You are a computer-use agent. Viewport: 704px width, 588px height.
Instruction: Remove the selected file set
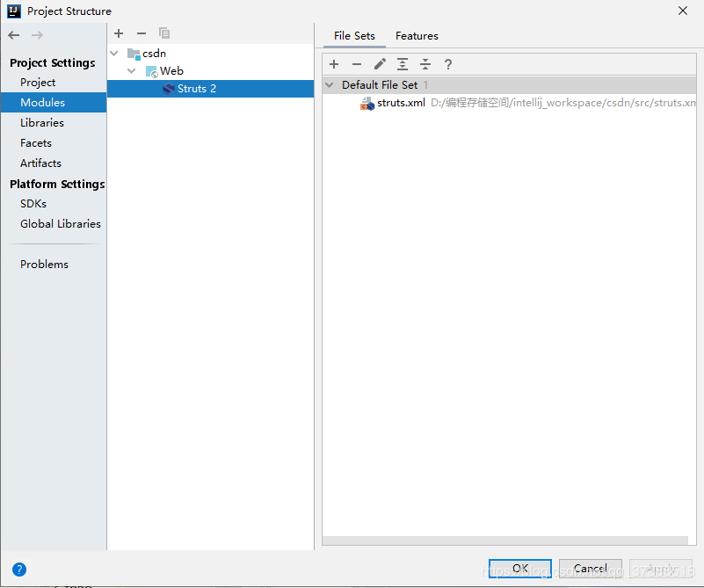click(357, 64)
